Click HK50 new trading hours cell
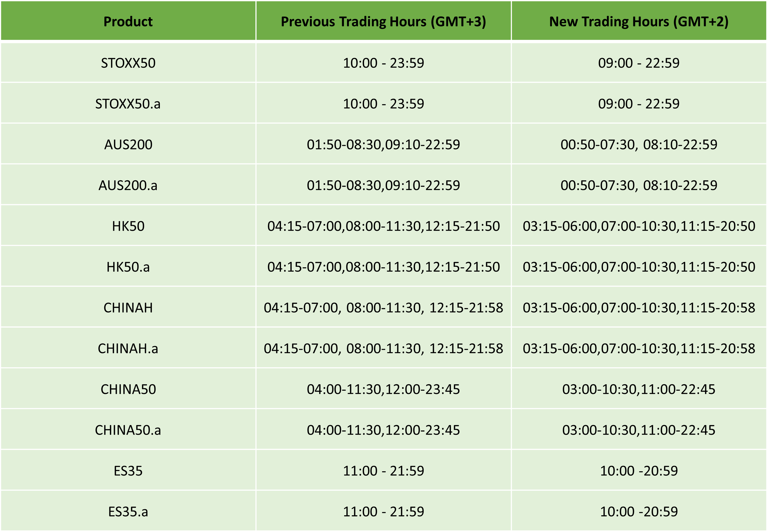 (639, 226)
